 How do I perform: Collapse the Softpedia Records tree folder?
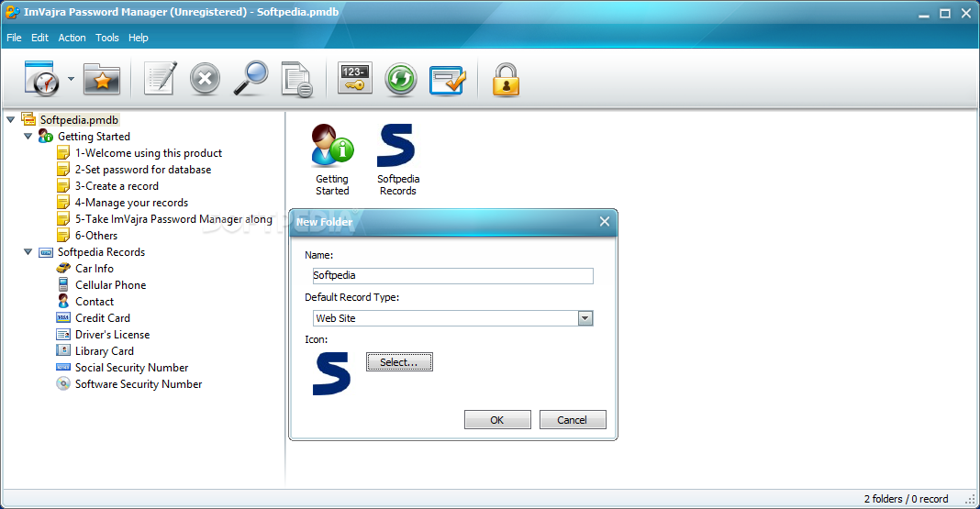pyautogui.click(x=28, y=251)
